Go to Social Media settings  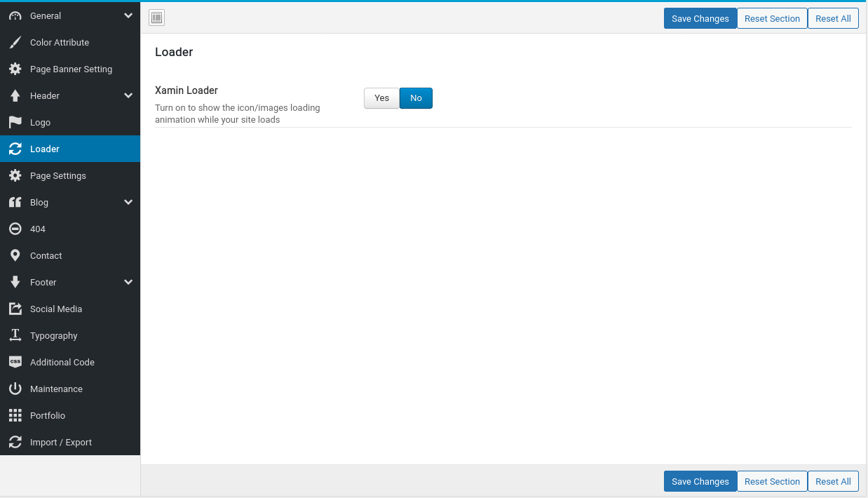[x=70, y=309]
